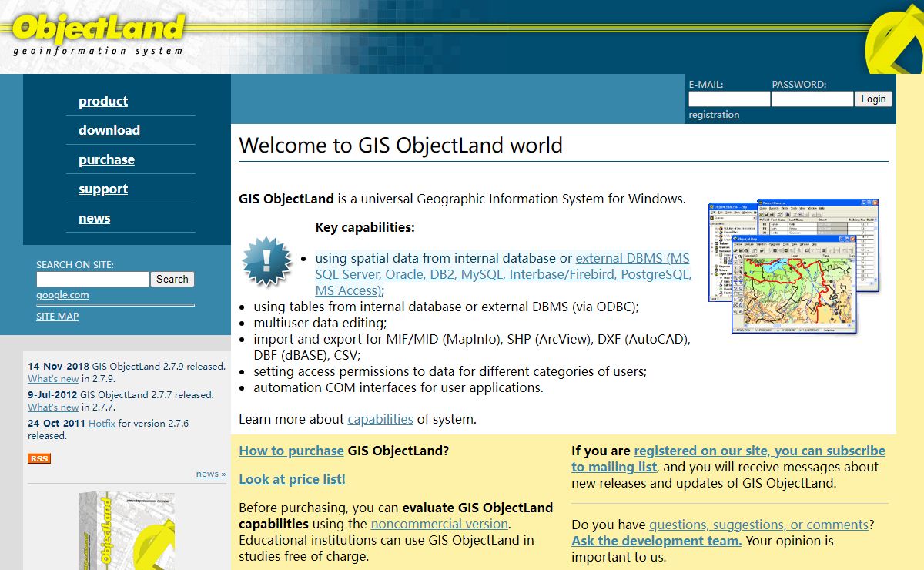The height and width of the screenshot is (570, 924).
Task: Open What's new in 2.7.7
Action: pos(53,407)
